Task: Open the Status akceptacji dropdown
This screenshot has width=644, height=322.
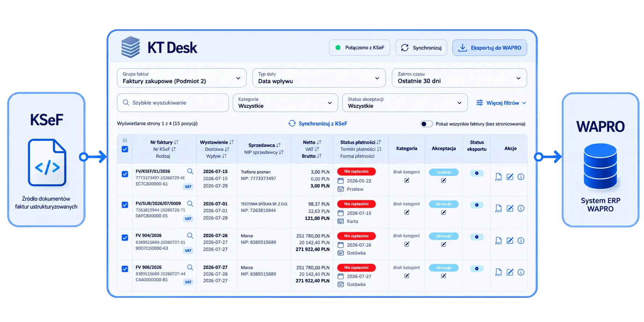Action: [x=405, y=103]
